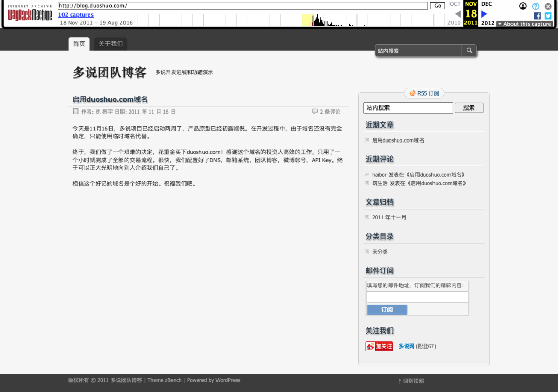Open the 2 条评论 comments link
The width and height of the screenshot is (558, 392).
[x=330, y=112]
